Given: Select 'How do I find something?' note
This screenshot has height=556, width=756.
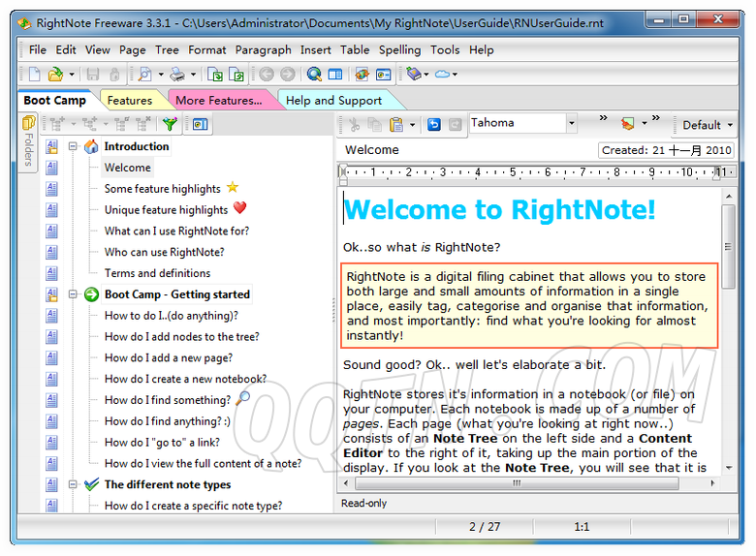Looking at the screenshot, I should point(167,400).
